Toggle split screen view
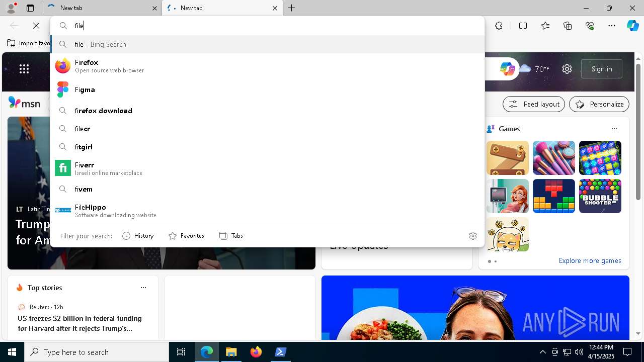The image size is (644, 362). coord(523,26)
